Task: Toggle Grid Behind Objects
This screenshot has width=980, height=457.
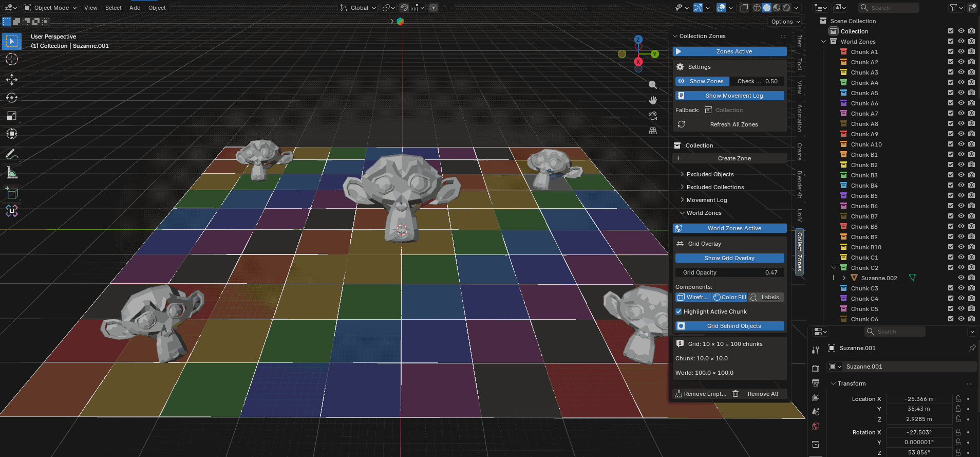Action: (729, 326)
